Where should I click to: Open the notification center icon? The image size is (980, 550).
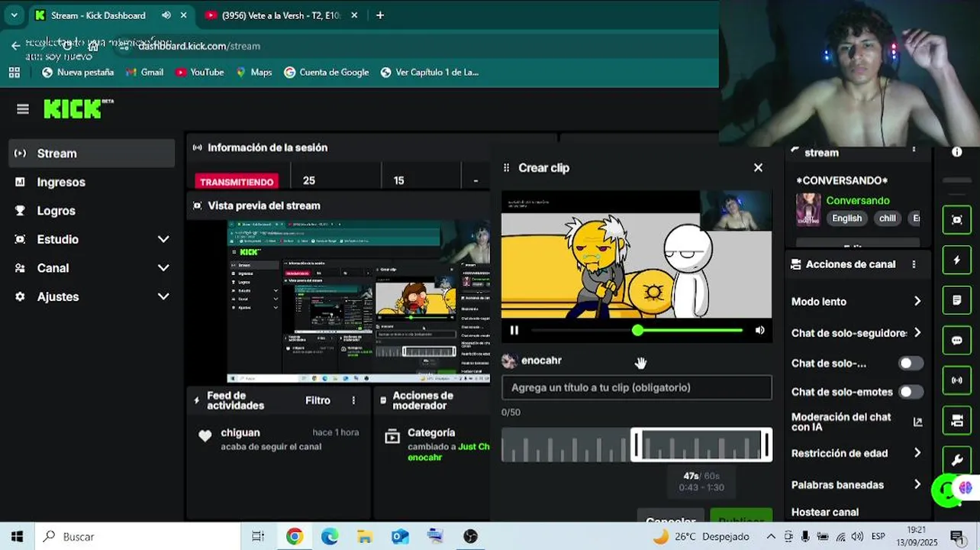pos(956,537)
